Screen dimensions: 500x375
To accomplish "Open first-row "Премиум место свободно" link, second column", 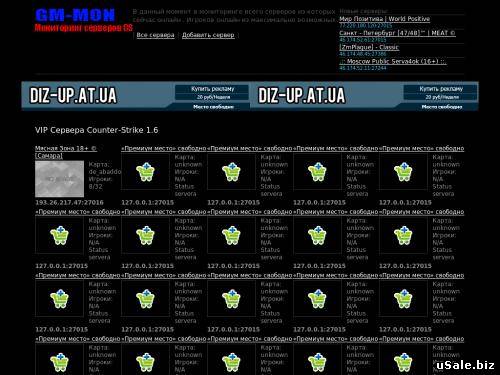I will click(164, 148).
